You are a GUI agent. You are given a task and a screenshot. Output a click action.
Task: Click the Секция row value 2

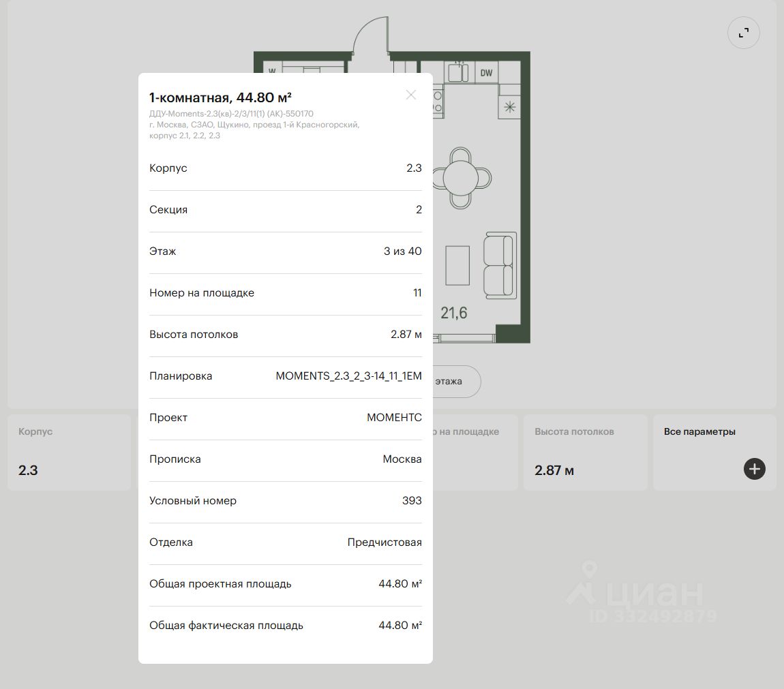(419, 209)
